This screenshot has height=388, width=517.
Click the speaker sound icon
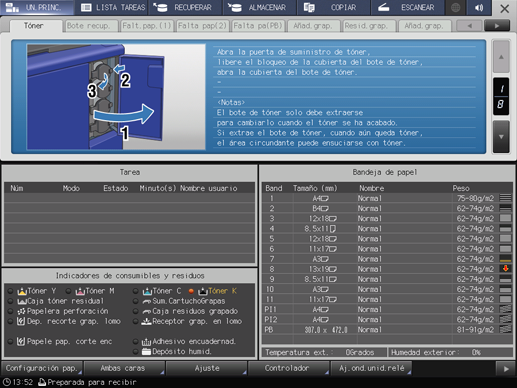[x=479, y=7]
